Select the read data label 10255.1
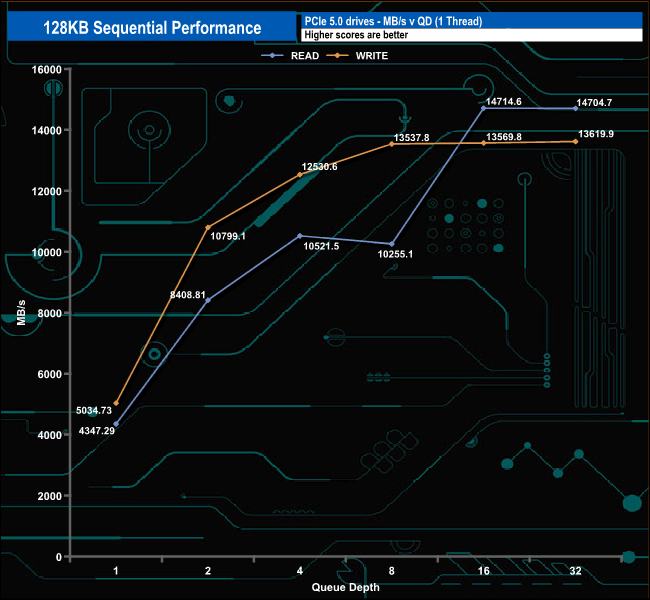This screenshot has height=600, width=650. [395, 254]
